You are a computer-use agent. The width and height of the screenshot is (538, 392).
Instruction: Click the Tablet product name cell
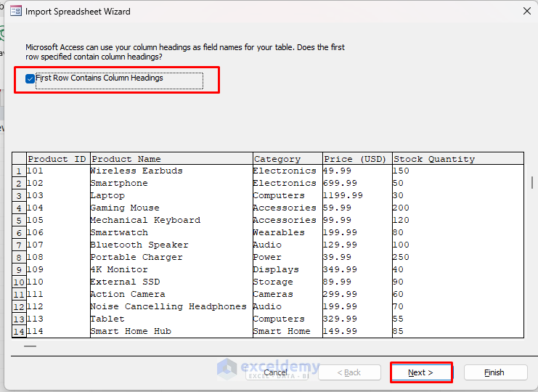[171, 319]
